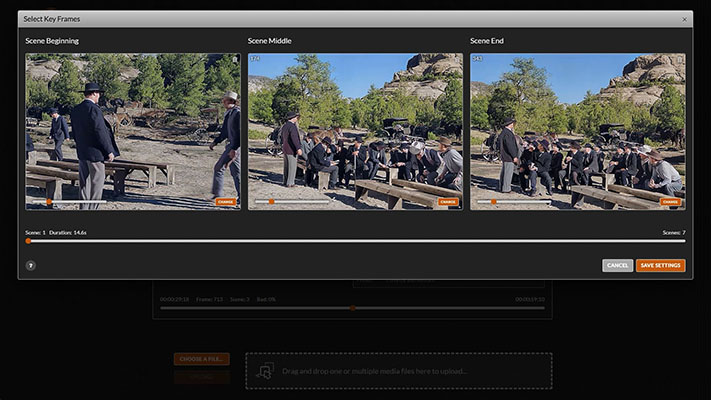The image size is (711, 400).
Task: Open the help question mark icon
Action: click(30, 266)
